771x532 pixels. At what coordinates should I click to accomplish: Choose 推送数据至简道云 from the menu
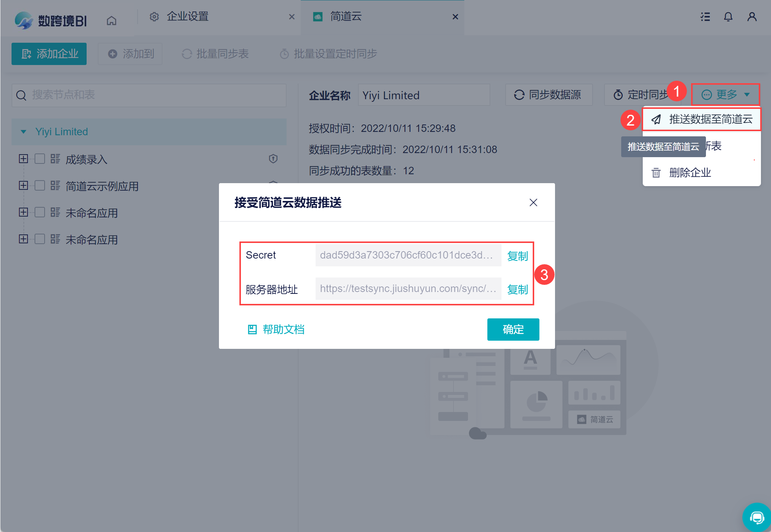tap(702, 119)
